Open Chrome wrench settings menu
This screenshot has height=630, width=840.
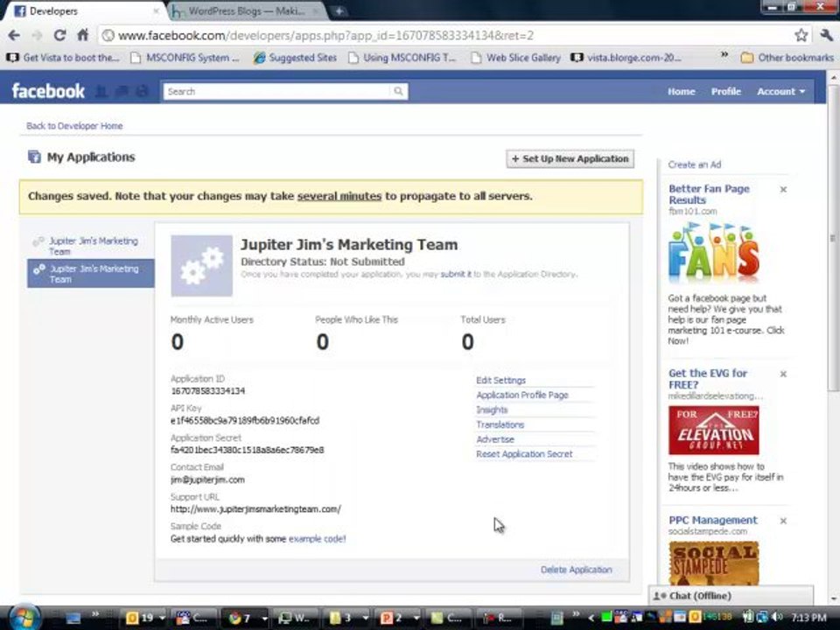click(826, 35)
